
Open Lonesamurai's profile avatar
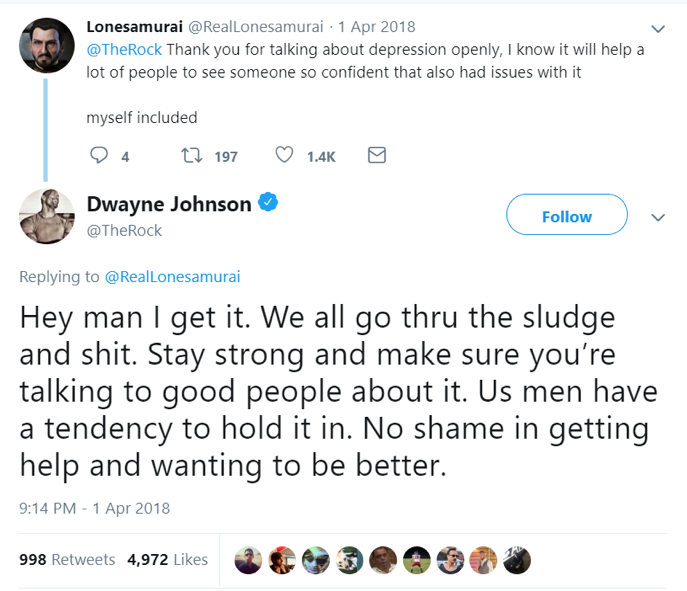[47, 46]
